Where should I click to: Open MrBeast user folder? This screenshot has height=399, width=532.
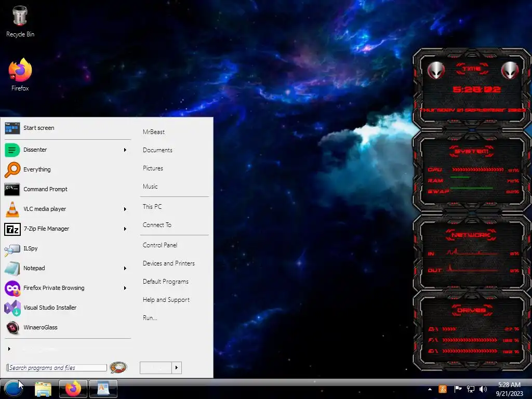point(154,132)
